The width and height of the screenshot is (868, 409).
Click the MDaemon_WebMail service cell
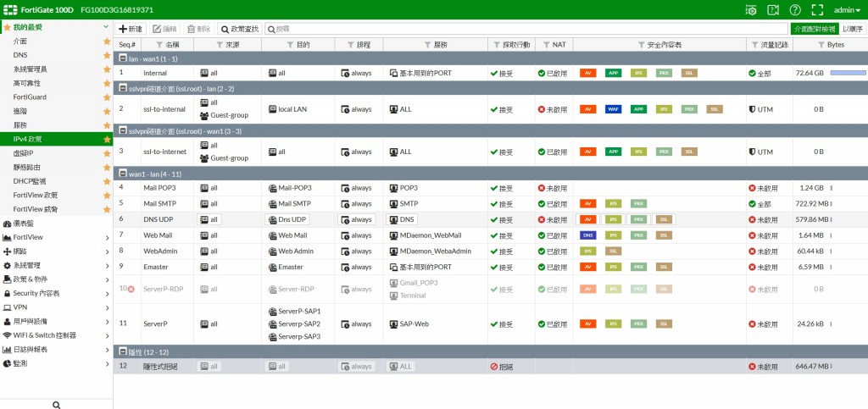435,235
